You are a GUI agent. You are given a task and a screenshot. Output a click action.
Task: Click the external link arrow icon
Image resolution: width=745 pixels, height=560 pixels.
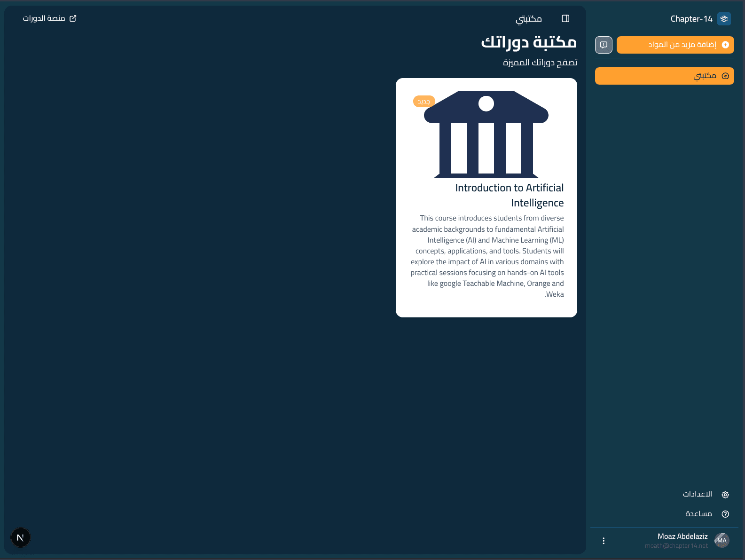pyautogui.click(x=73, y=18)
